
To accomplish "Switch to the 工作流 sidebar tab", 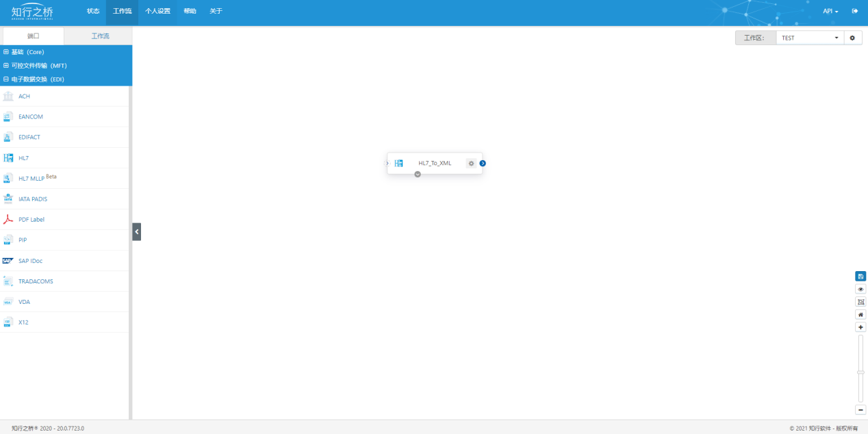I will point(100,36).
